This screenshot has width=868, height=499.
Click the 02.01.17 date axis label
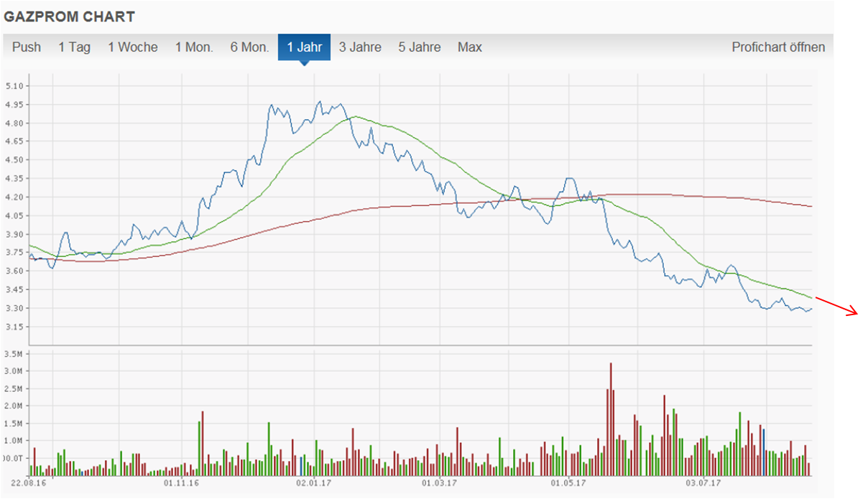click(x=315, y=483)
